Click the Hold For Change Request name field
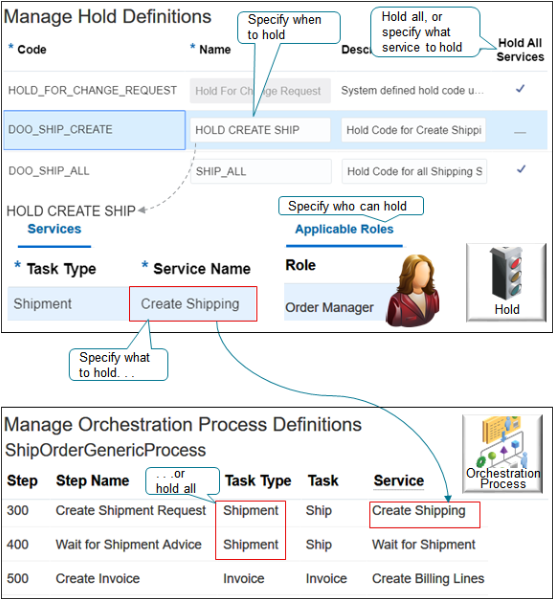 pyautogui.click(x=260, y=91)
